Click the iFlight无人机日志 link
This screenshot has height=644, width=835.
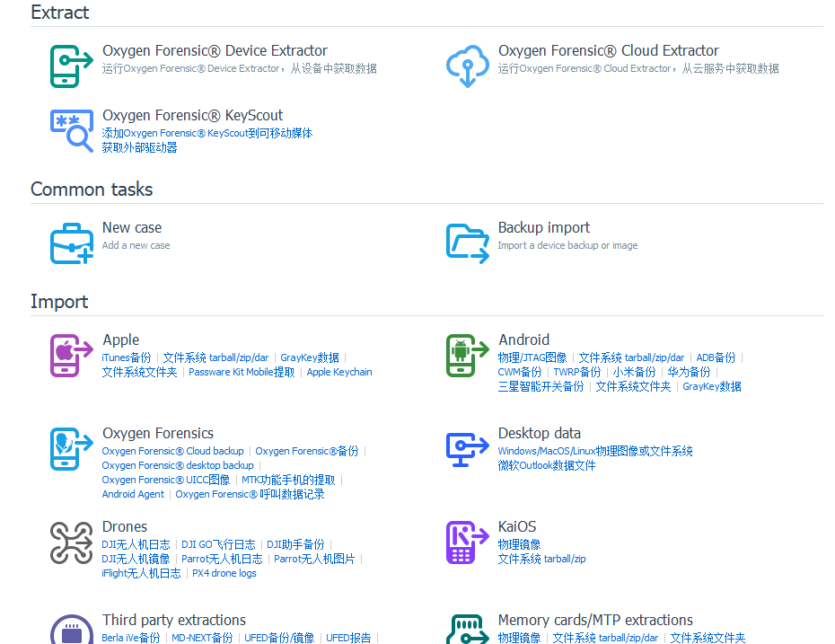coord(141,573)
